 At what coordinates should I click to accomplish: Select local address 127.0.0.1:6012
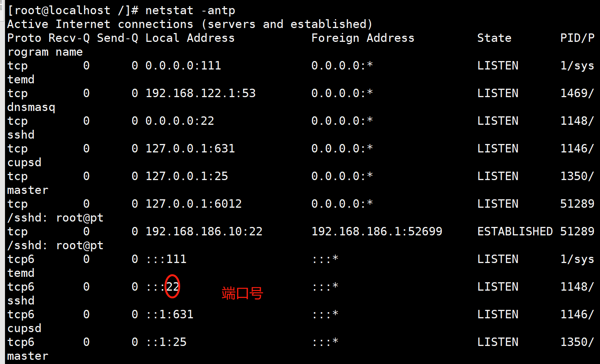194,204
